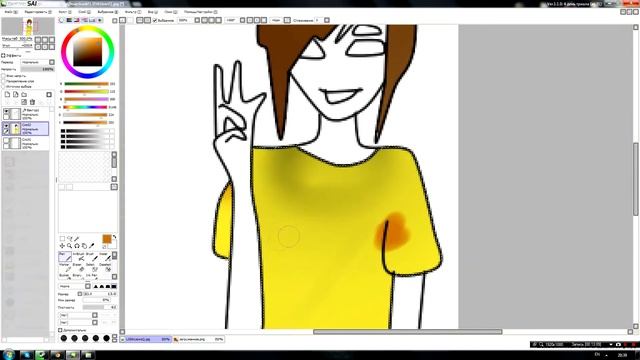
Task: Adjust the brush density slider
Action: (x=100, y=307)
